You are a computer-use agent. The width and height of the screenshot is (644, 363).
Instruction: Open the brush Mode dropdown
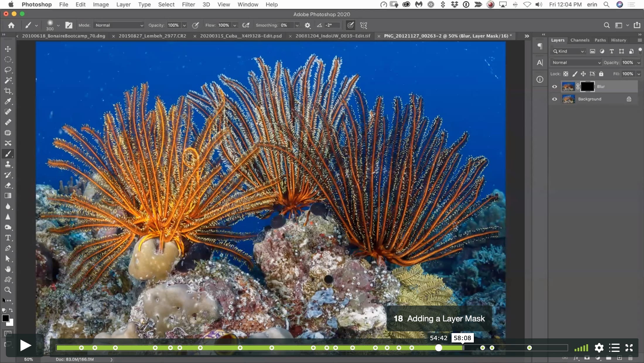[119, 25]
